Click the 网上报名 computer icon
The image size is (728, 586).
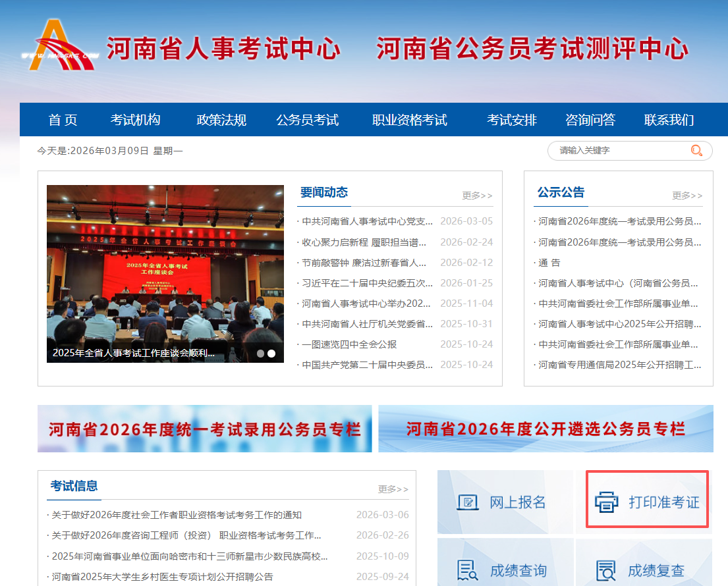[x=468, y=502]
